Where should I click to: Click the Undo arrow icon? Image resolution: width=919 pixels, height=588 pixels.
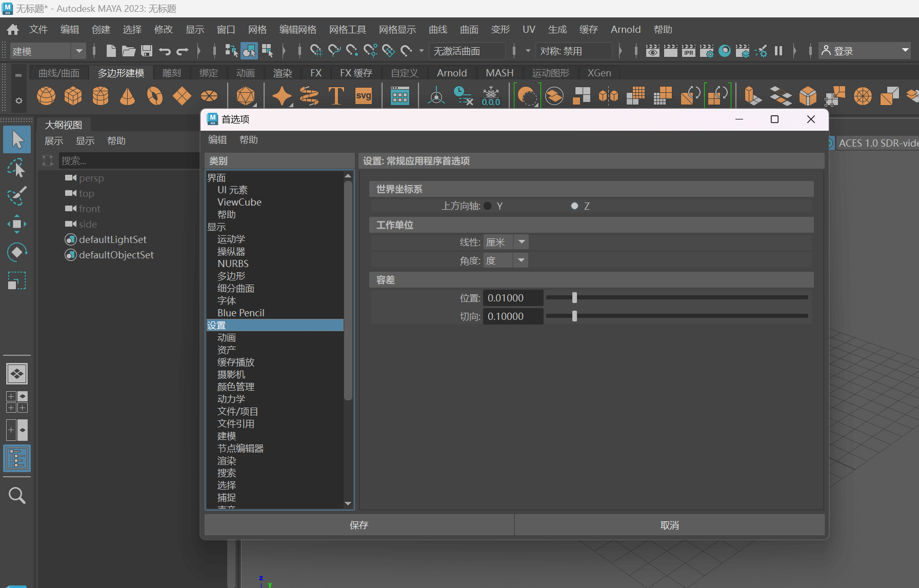point(165,51)
